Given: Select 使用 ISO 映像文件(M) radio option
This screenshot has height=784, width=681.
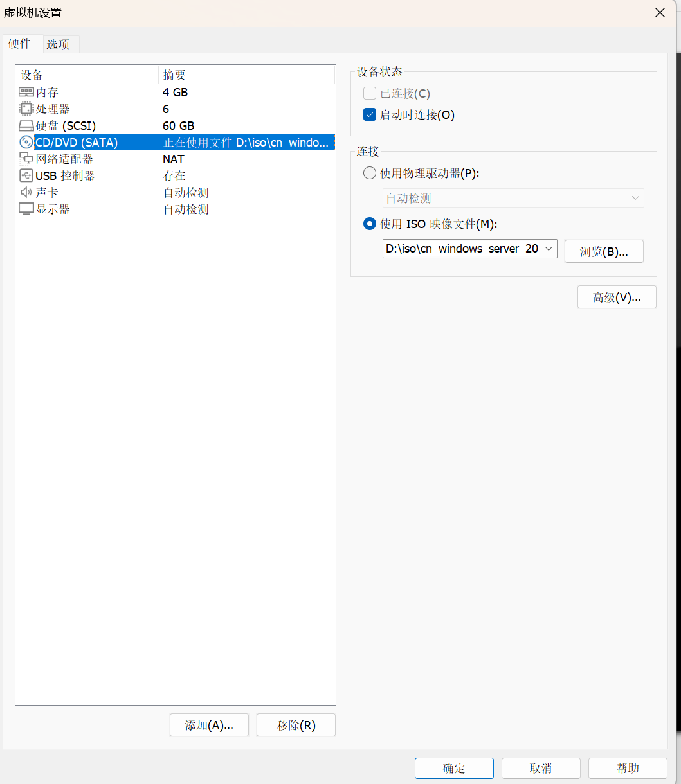Looking at the screenshot, I should click(x=370, y=224).
